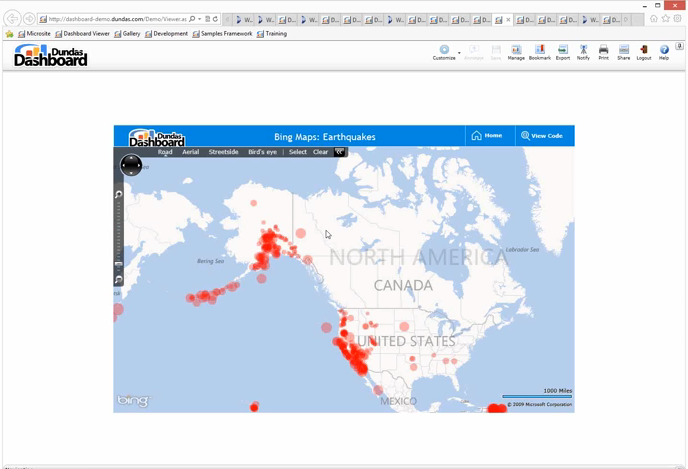Click the Export icon
The image size is (688, 469).
click(563, 50)
